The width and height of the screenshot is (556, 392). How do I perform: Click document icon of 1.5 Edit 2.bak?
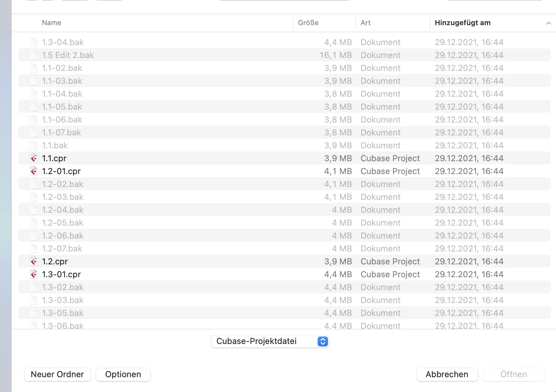(x=34, y=55)
